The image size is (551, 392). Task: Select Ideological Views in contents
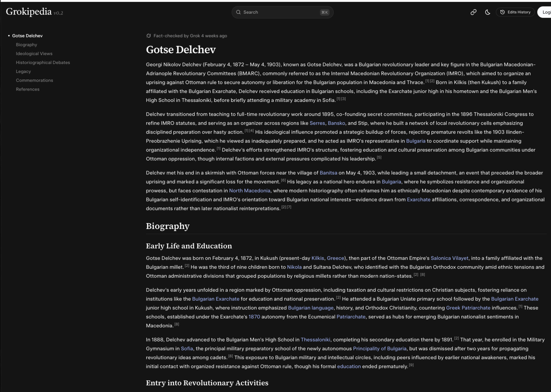click(x=34, y=54)
